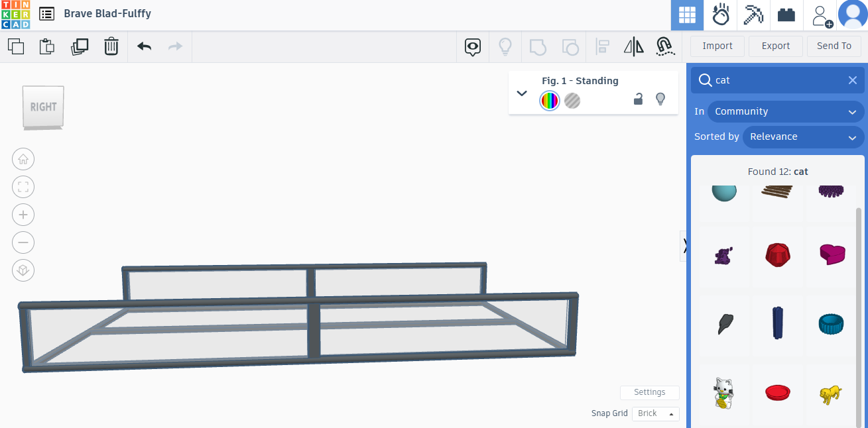Select the Mirror tool in the toolbar
The image size is (868, 428).
click(x=633, y=46)
